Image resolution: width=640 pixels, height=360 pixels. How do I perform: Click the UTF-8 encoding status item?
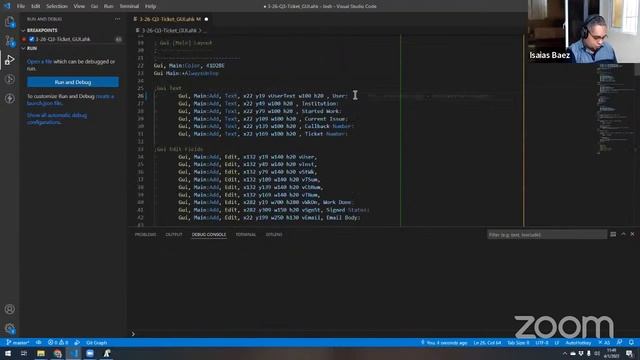(x=542, y=342)
